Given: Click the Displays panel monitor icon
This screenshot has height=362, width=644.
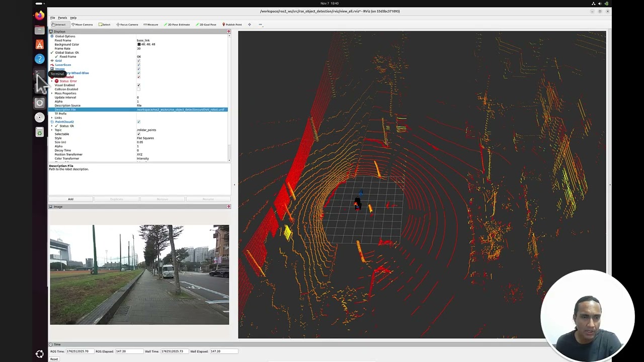Looking at the screenshot, I should (x=50, y=32).
